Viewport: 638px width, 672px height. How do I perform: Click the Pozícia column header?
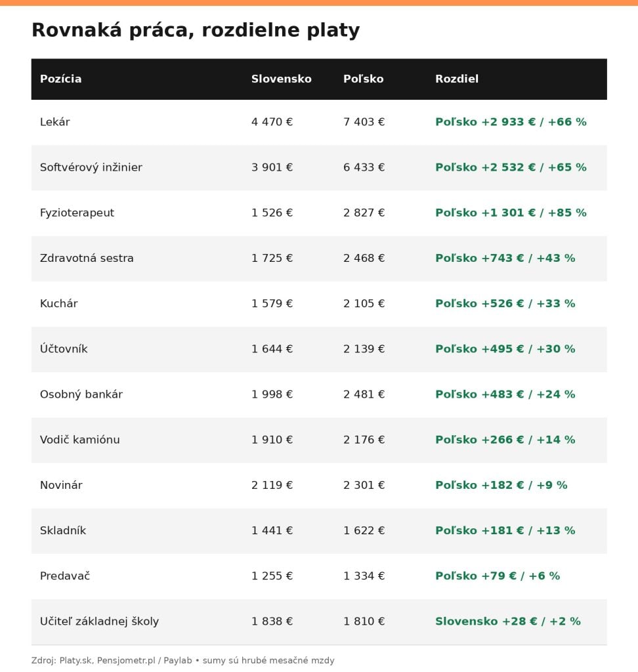[x=60, y=79]
